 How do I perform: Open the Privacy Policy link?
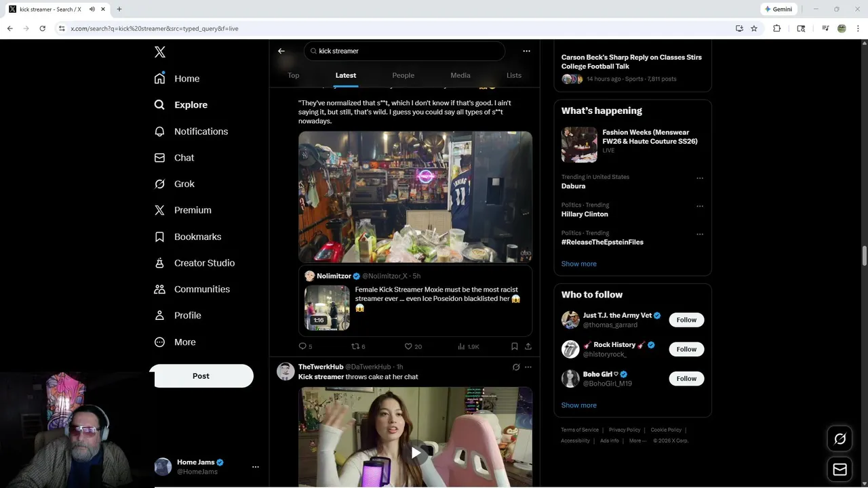[625, 430]
